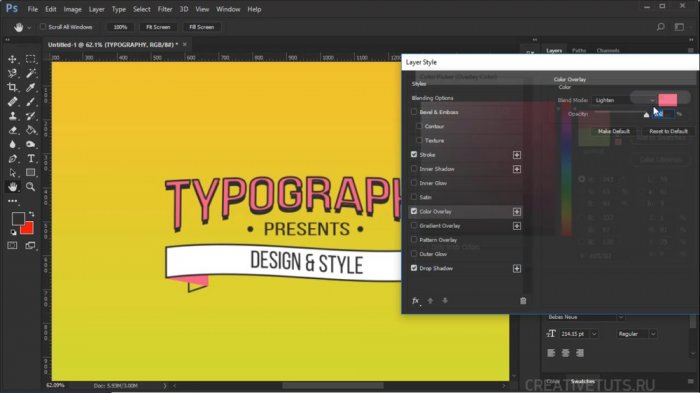The image size is (700, 393).
Task: Select the Pen tool
Action: 12,159
